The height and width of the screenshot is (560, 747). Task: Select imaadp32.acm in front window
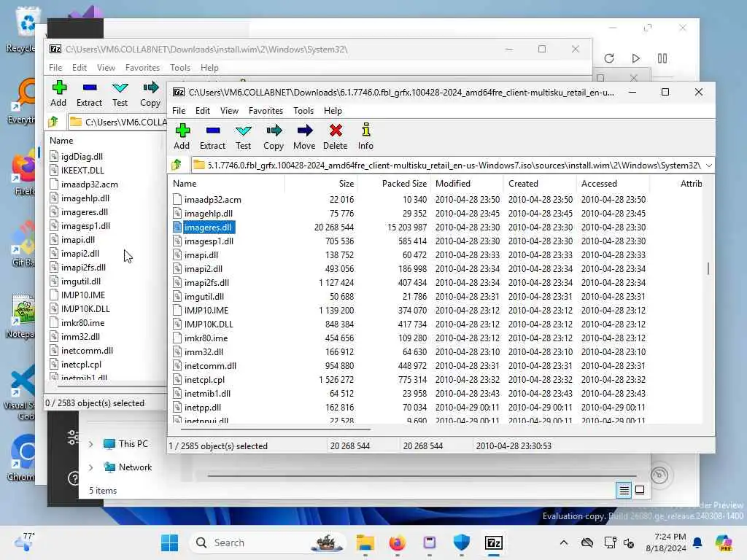tap(213, 200)
